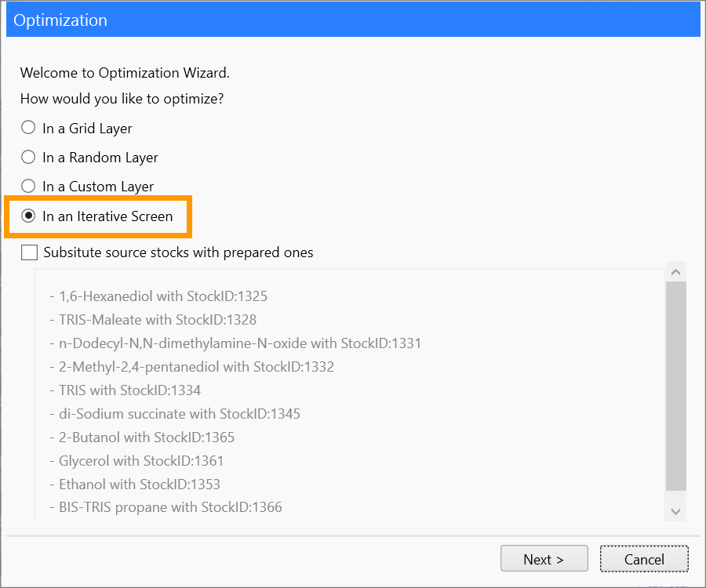Cancel the Optimization Wizard

pyautogui.click(x=644, y=559)
